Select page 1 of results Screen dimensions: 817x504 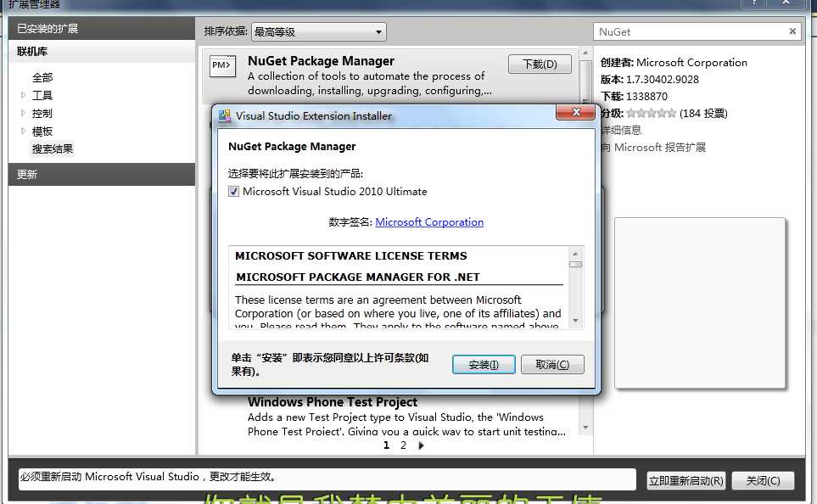(386, 445)
